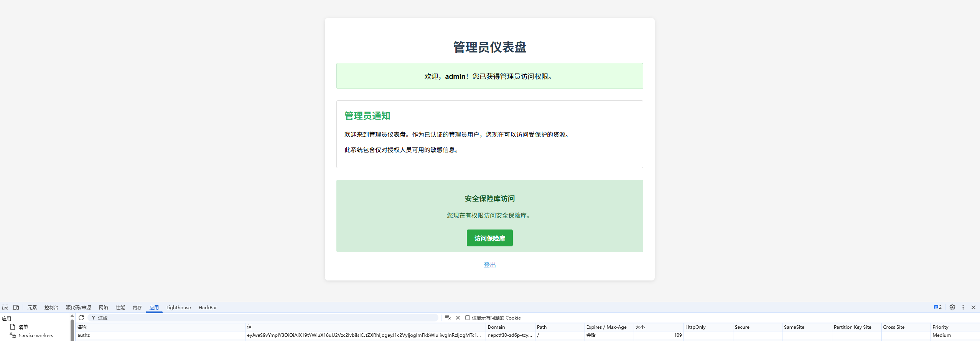The width and height of the screenshot is (980, 341).
Task: Click the clear all cookies icon
Action: click(x=448, y=318)
